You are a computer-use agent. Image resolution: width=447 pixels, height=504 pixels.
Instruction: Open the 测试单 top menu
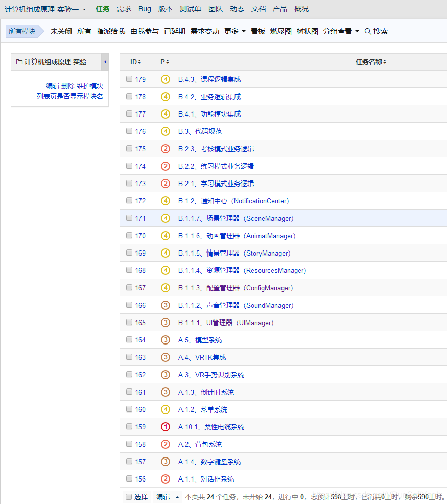click(x=190, y=9)
